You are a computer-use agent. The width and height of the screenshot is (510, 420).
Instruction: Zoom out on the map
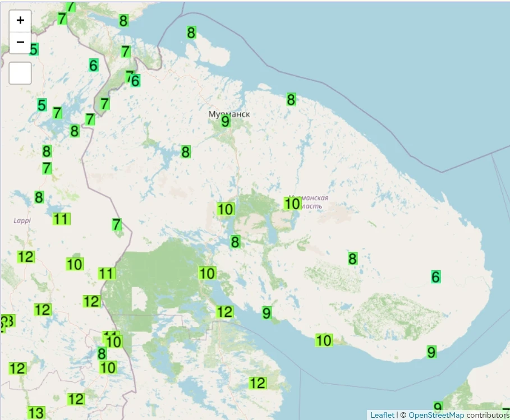[x=20, y=42]
